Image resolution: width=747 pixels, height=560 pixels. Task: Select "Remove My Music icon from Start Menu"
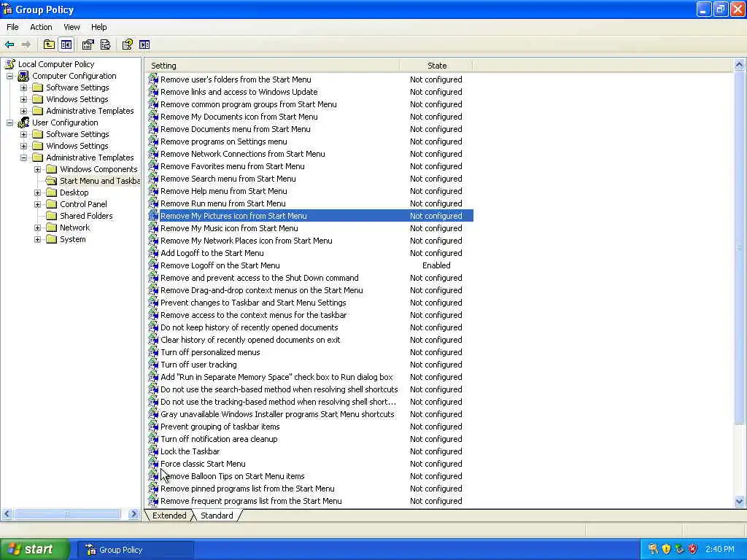click(x=229, y=228)
